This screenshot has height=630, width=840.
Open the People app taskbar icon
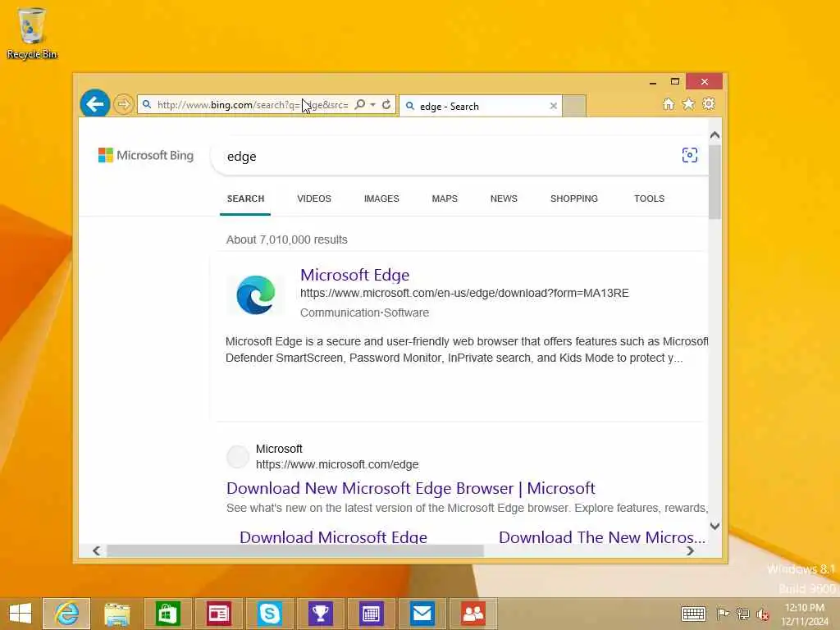pos(473,614)
